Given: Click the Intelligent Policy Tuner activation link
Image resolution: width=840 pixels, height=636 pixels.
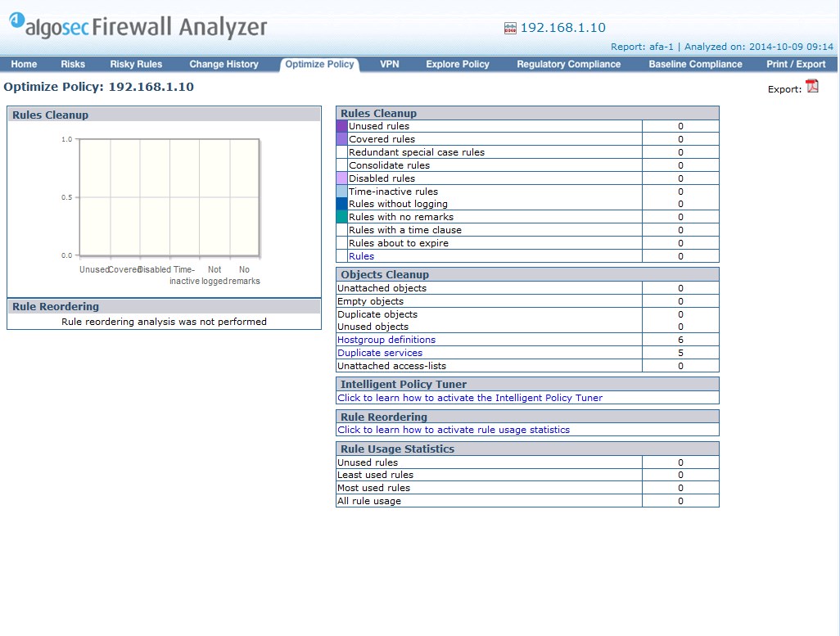Looking at the screenshot, I should (x=470, y=398).
